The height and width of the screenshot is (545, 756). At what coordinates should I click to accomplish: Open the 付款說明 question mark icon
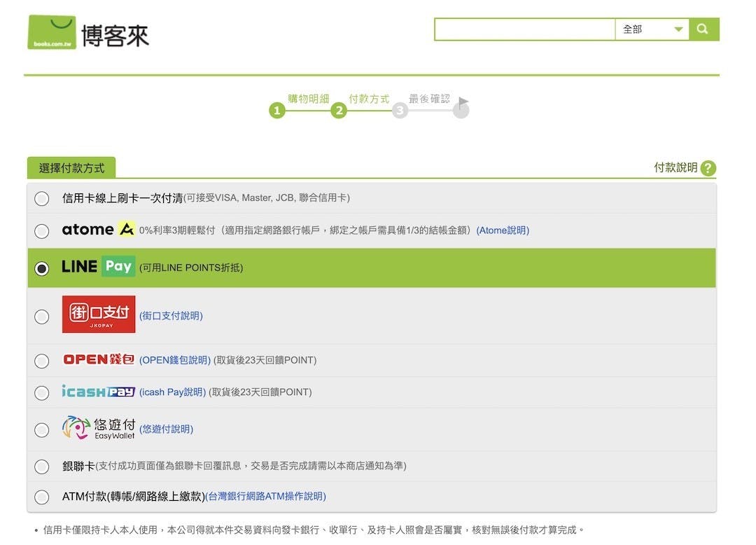click(708, 168)
